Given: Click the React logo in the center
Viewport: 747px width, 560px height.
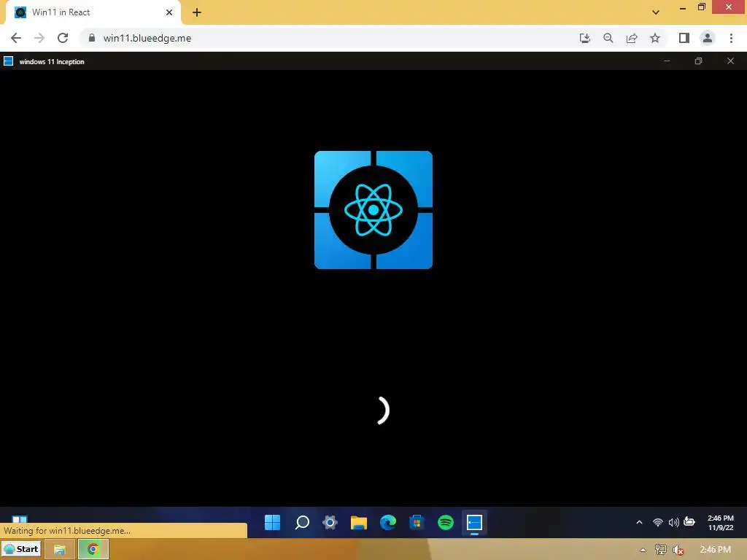Looking at the screenshot, I should coord(373,210).
